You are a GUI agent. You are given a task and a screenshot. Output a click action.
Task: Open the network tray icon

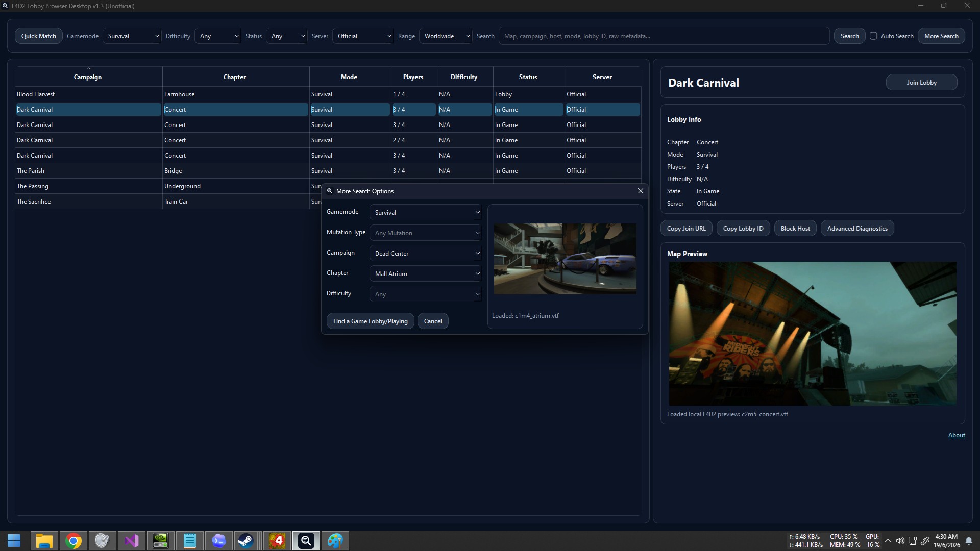point(913,541)
